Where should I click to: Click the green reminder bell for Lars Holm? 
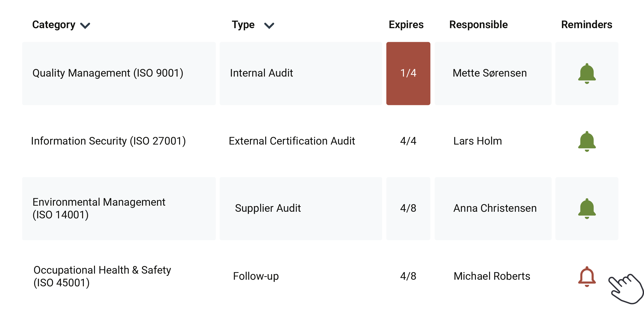click(x=587, y=141)
